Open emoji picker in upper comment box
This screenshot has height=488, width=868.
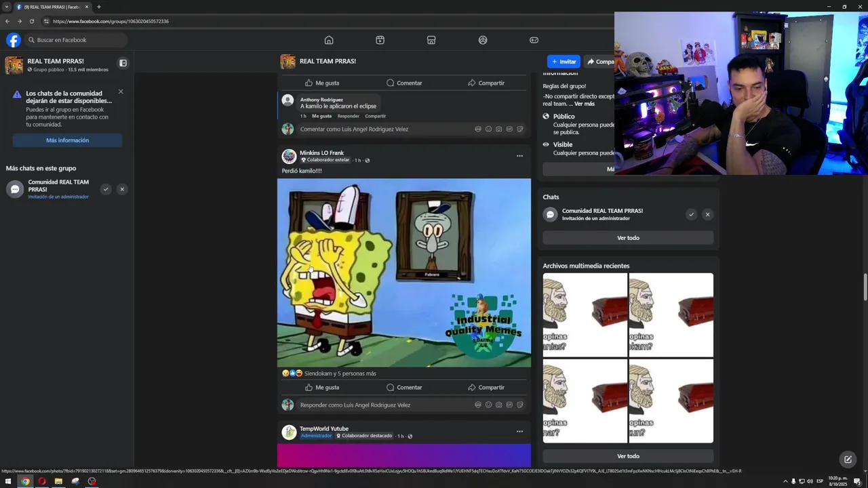coord(488,129)
